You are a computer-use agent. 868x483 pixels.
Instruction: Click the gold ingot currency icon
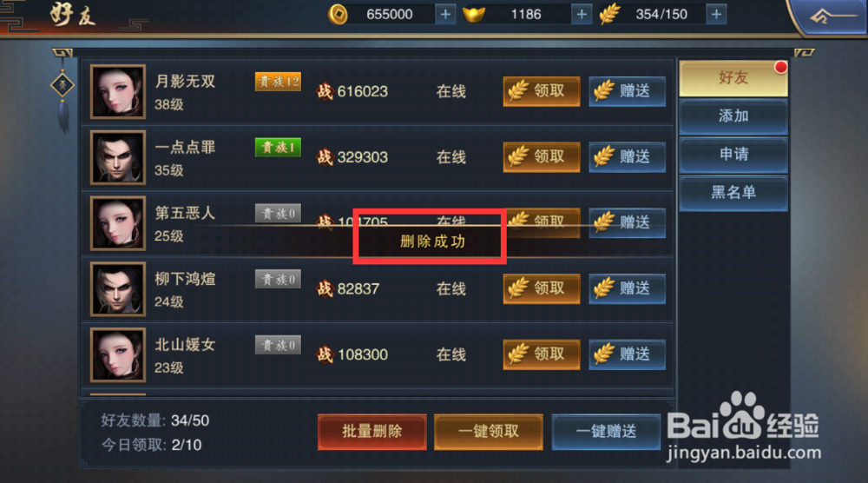coord(474,15)
